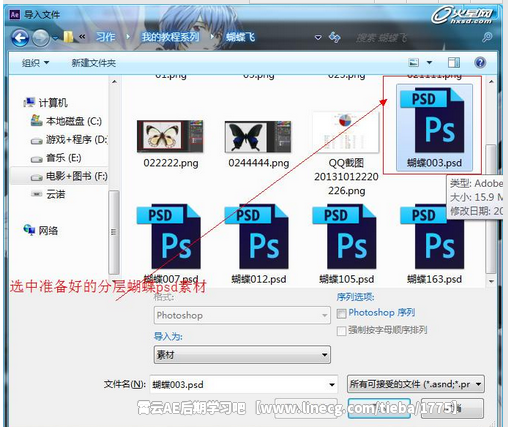This screenshot has width=508, height=427.
Task: Open Help with the question mark icon
Action: 480,62
